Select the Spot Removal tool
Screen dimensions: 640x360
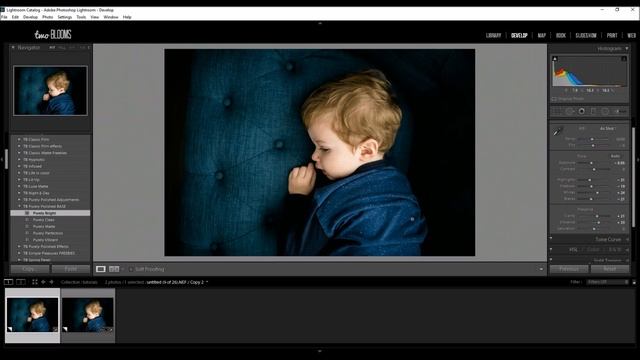pyautogui.click(x=569, y=111)
